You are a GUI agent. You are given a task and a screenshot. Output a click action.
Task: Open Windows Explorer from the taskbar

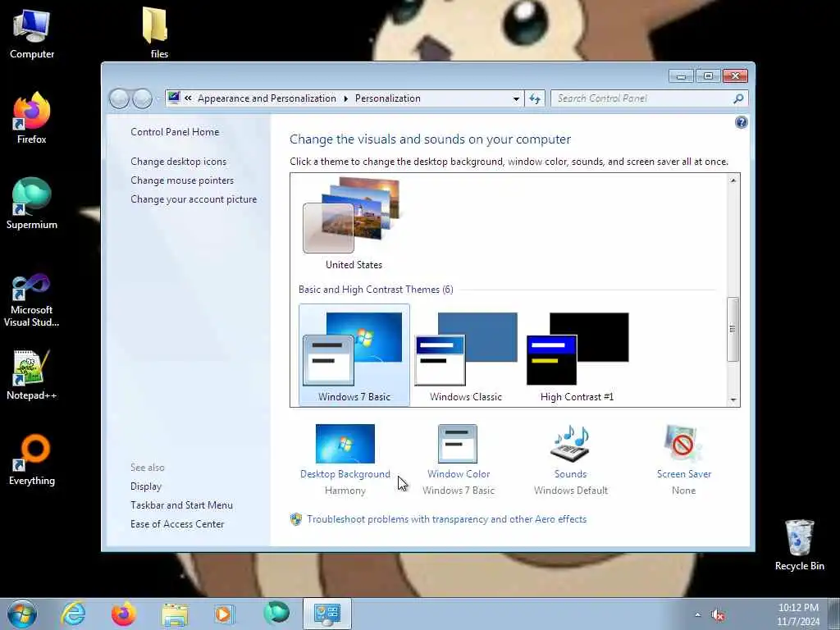coord(175,614)
